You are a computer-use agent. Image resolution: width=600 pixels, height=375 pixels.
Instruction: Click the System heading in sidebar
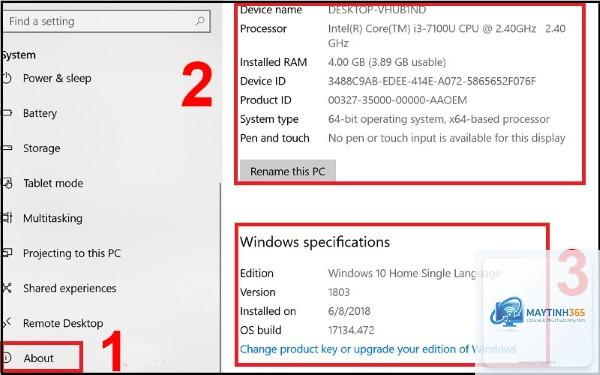(19, 55)
